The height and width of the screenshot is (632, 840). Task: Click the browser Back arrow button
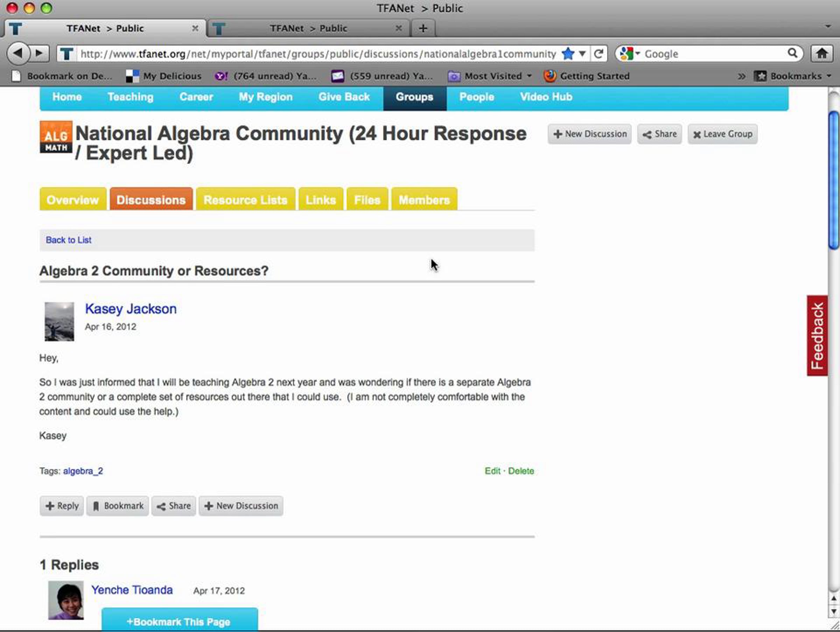(17, 54)
